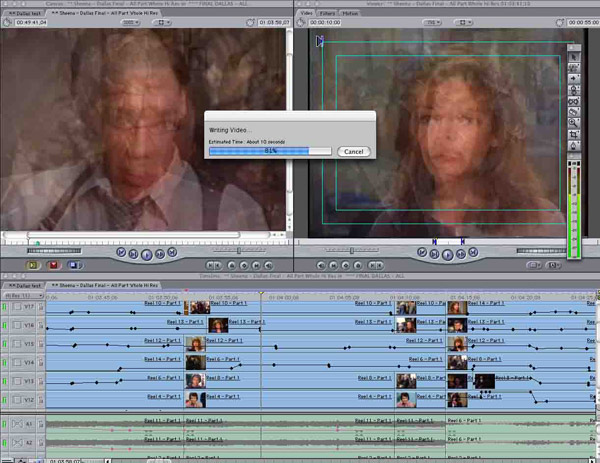600x463 pixels.
Task: Toggle V17 track green visibility light
Action: tap(5, 307)
